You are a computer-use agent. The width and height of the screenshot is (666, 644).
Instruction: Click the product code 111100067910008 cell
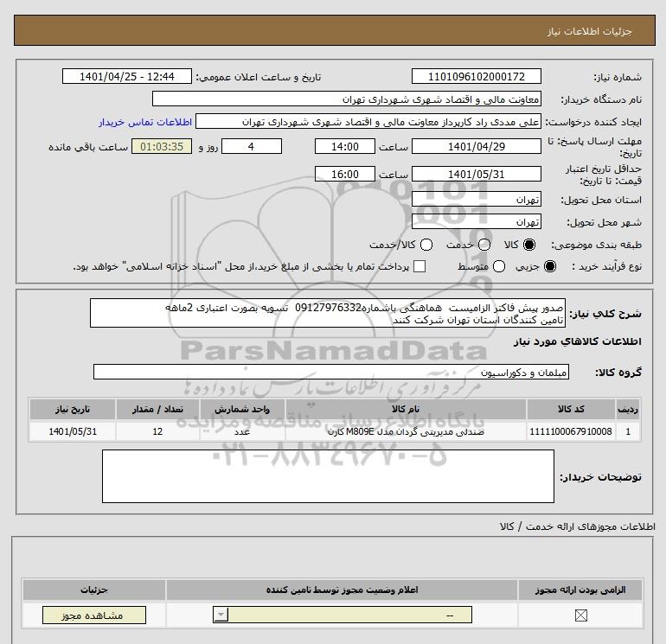[571, 431]
